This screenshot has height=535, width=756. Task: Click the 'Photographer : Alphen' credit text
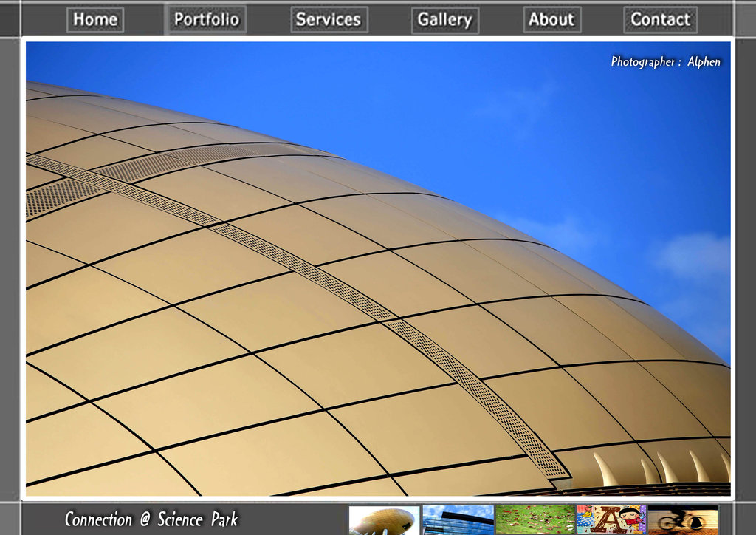[665, 62]
